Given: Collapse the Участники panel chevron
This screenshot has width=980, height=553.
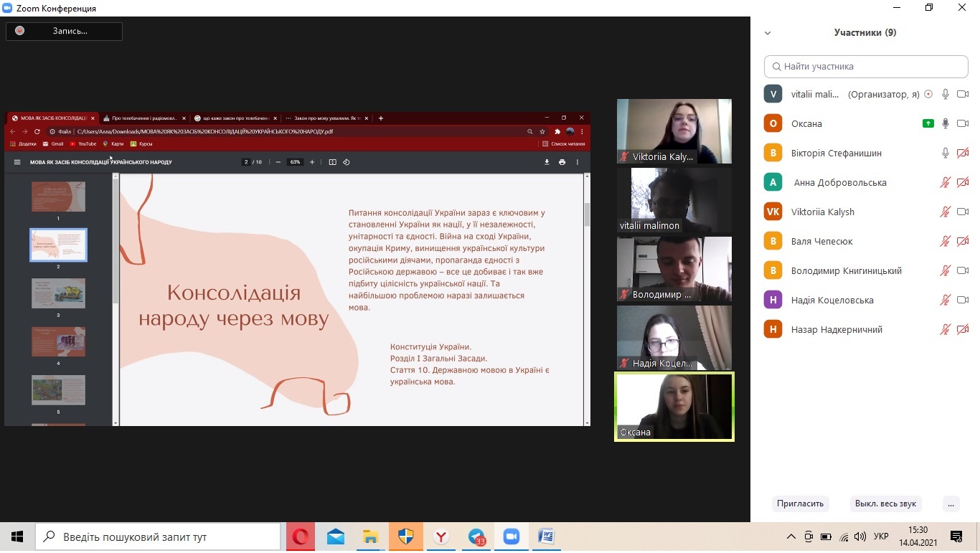Looking at the screenshot, I should pyautogui.click(x=768, y=33).
